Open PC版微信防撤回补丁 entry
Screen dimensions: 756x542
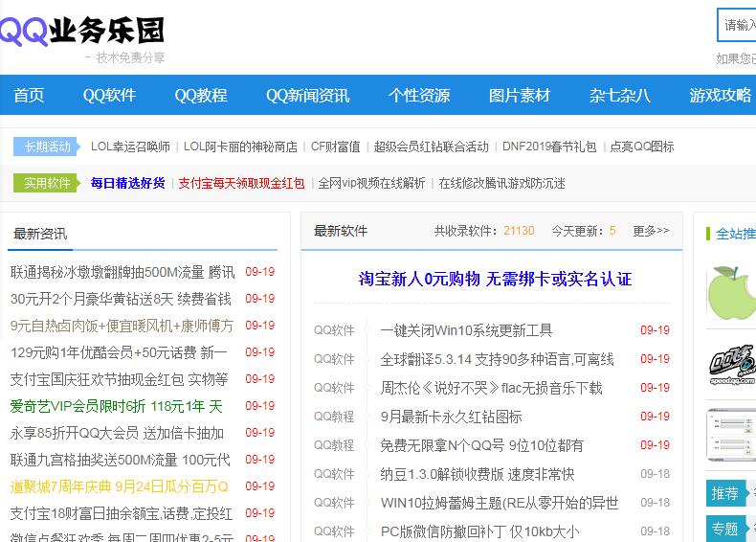pyautogui.click(x=479, y=531)
